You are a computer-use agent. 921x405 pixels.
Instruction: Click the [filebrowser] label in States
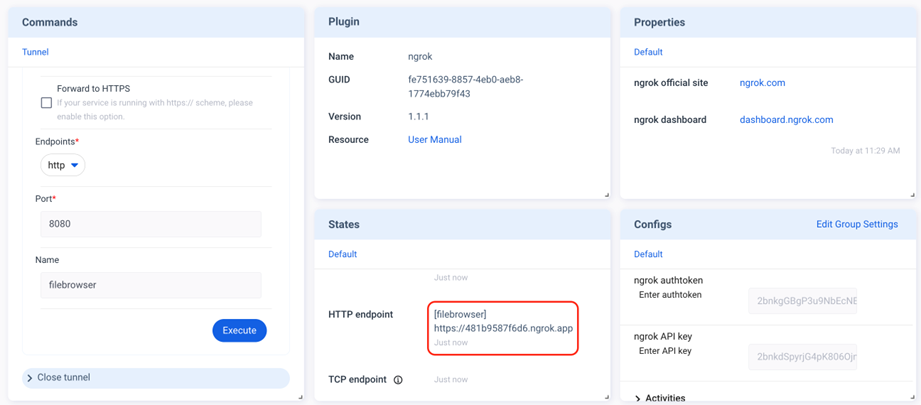point(460,315)
